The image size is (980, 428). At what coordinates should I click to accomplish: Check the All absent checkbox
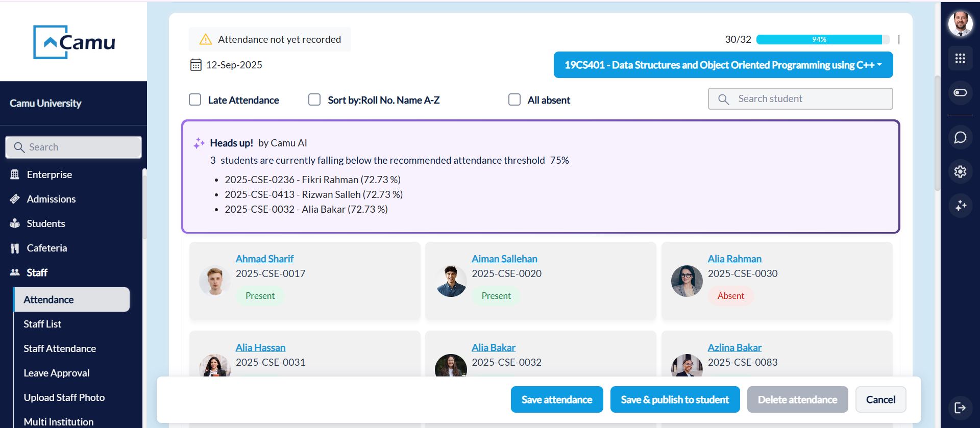click(x=514, y=99)
